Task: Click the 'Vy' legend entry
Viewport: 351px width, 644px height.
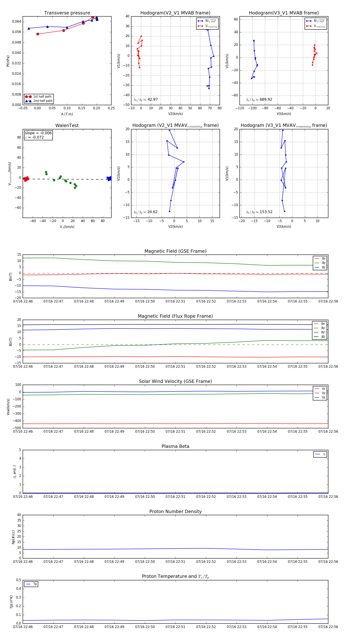Action: click(320, 393)
